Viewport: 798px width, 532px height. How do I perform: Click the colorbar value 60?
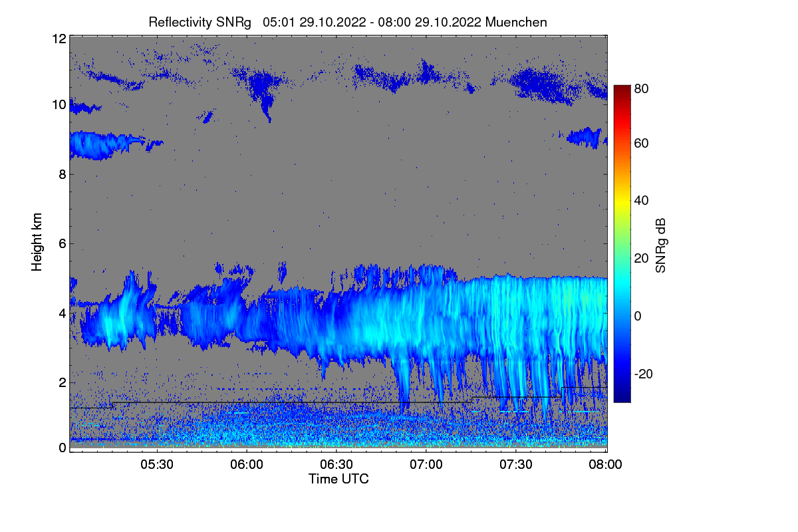642,143
